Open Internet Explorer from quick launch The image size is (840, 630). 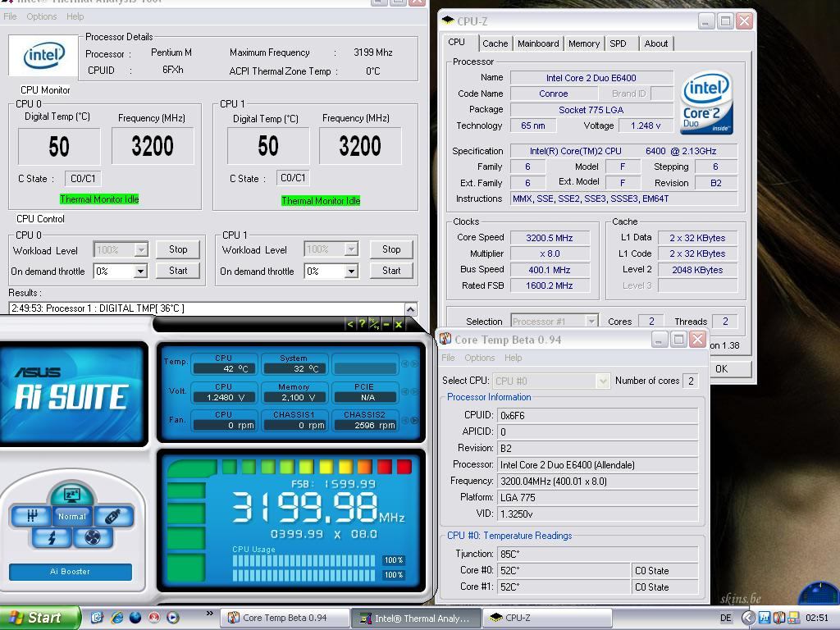(116, 618)
